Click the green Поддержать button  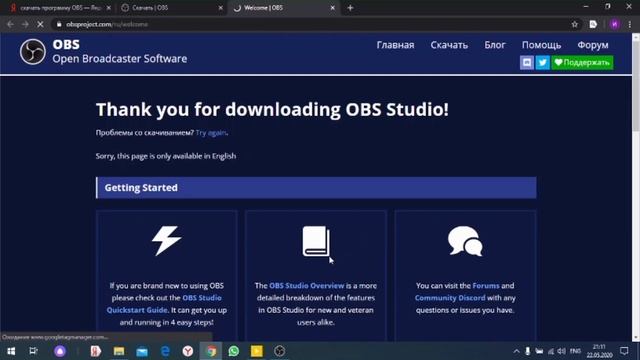click(582, 62)
